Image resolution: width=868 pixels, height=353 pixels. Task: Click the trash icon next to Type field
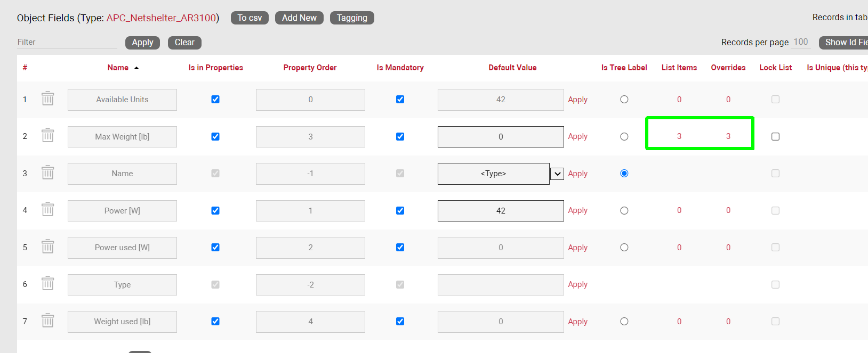[x=47, y=284]
